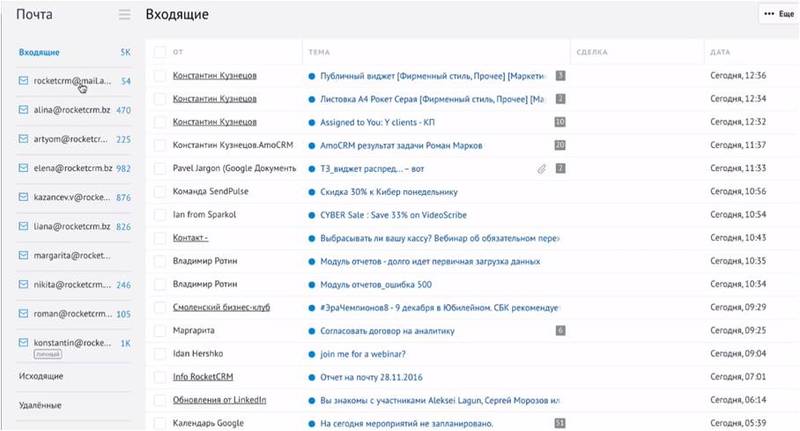Click paperclip attachment icon on Pavel Jargon email

pyautogui.click(x=542, y=169)
